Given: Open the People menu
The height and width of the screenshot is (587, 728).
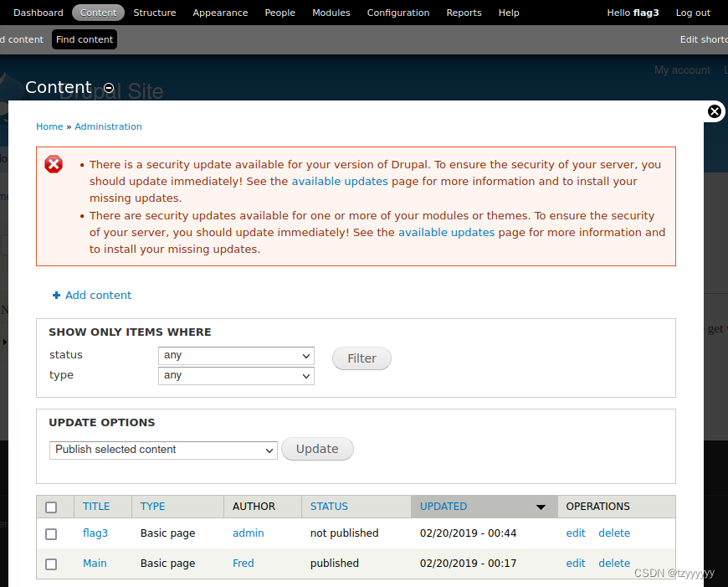Looking at the screenshot, I should (280, 13).
